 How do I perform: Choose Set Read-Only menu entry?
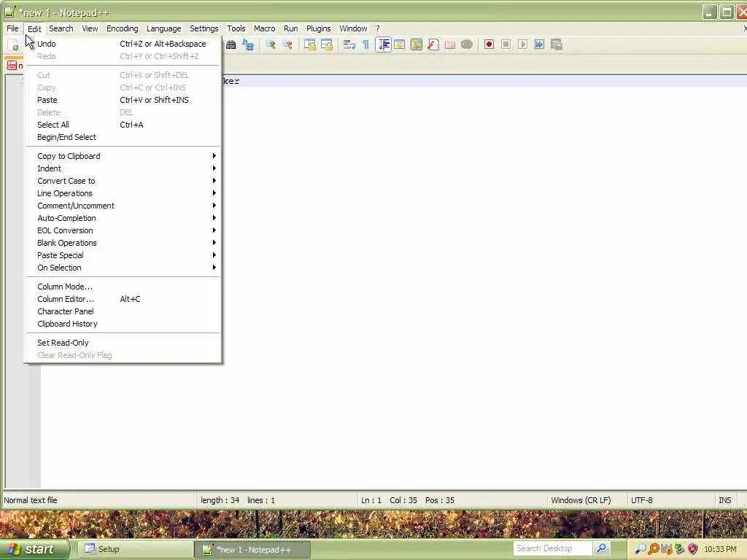click(x=123, y=343)
